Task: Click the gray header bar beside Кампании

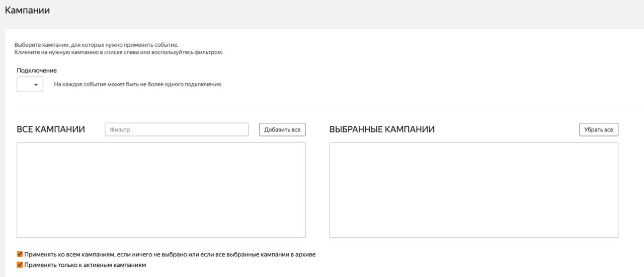Action: click(352, 13)
